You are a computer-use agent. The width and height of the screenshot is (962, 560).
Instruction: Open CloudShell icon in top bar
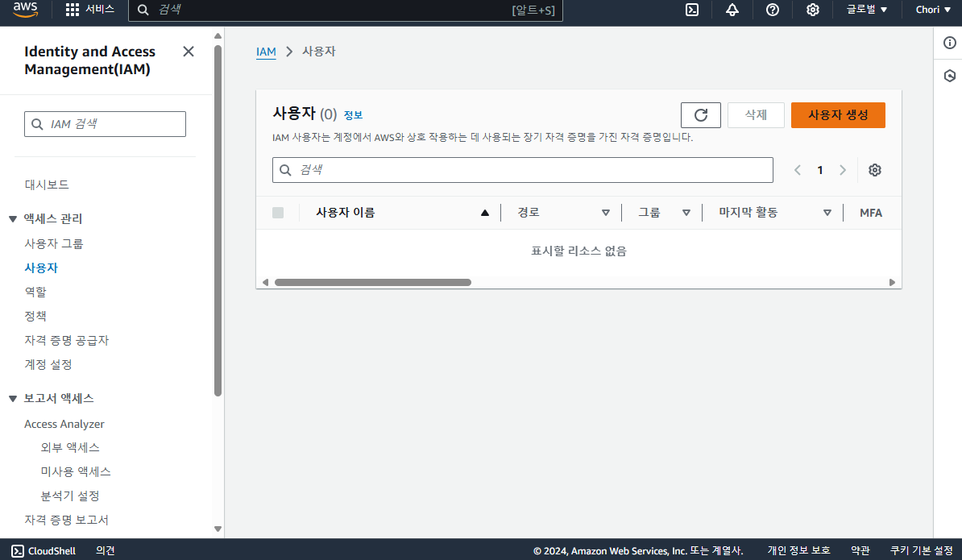pyautogui.click(x=692, y=10)
